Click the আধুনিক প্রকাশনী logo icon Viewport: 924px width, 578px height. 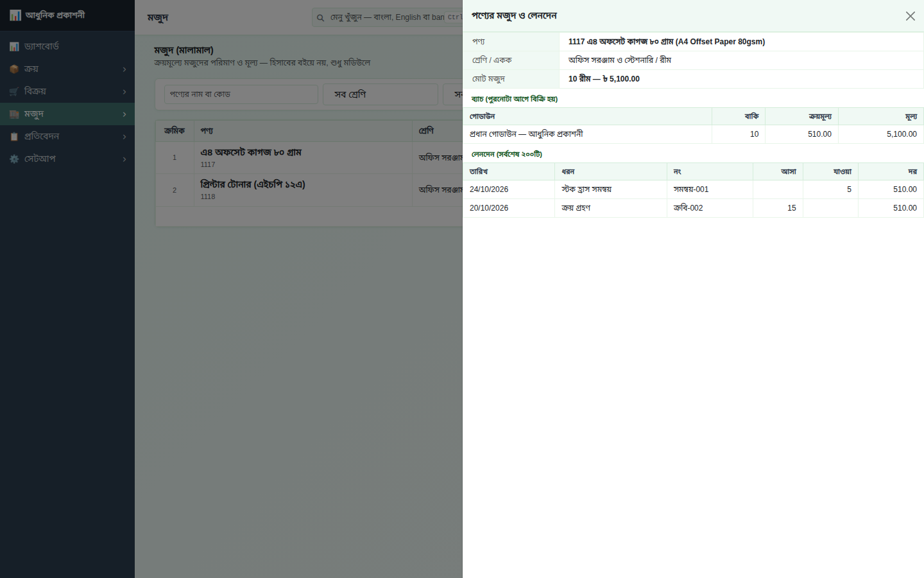point(15,15)
